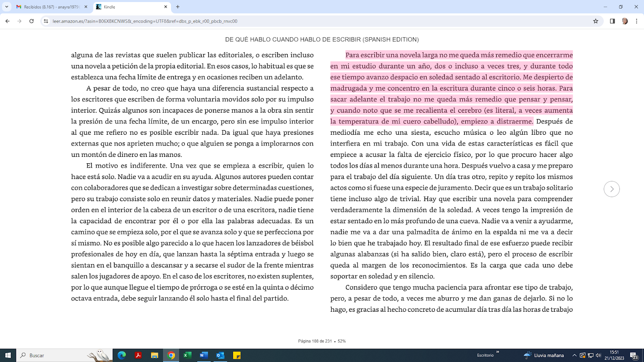Open the clock showing 15:51

point(614,355)
